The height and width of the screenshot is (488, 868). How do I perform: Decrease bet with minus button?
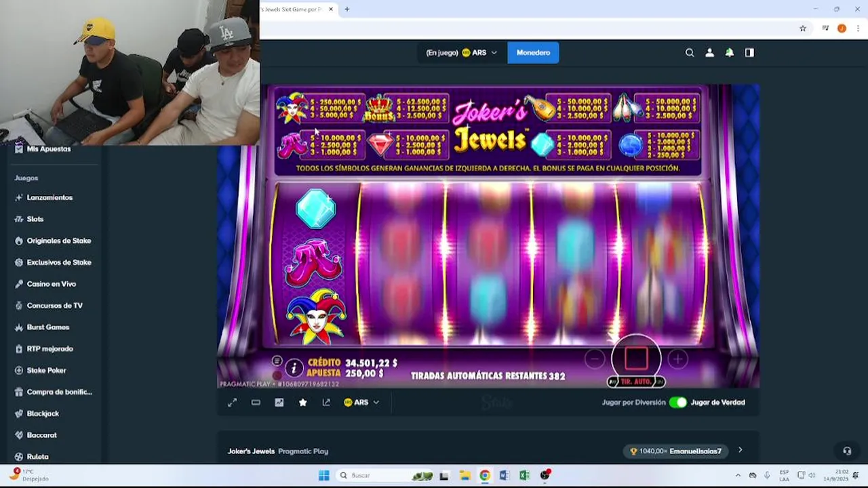594,359
